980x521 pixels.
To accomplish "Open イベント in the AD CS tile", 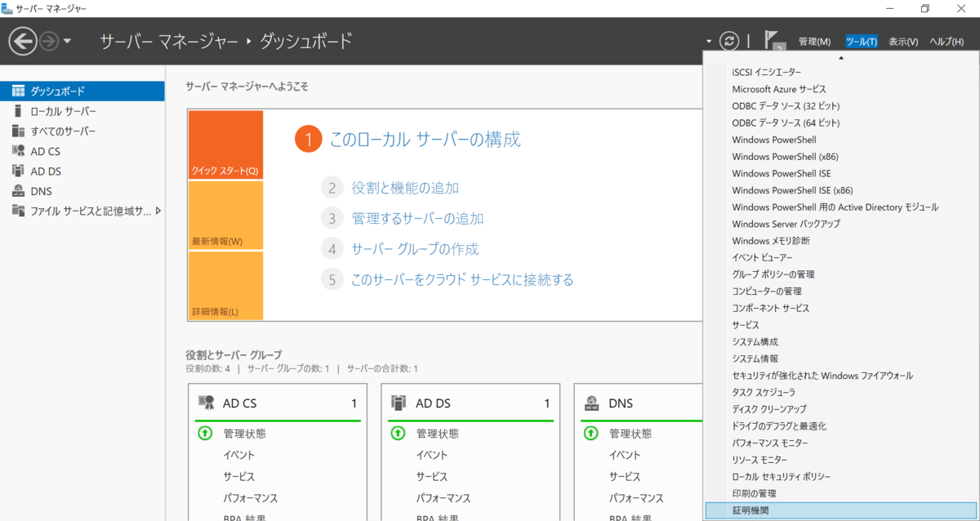I will (239, 455).
